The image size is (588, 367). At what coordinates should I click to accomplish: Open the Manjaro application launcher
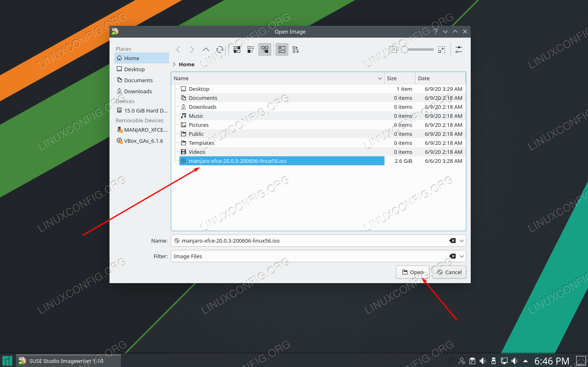click(x=7, y=360)
